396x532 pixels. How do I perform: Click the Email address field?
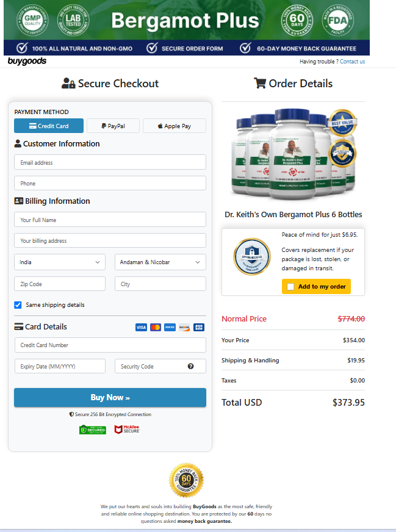(110, 163)
